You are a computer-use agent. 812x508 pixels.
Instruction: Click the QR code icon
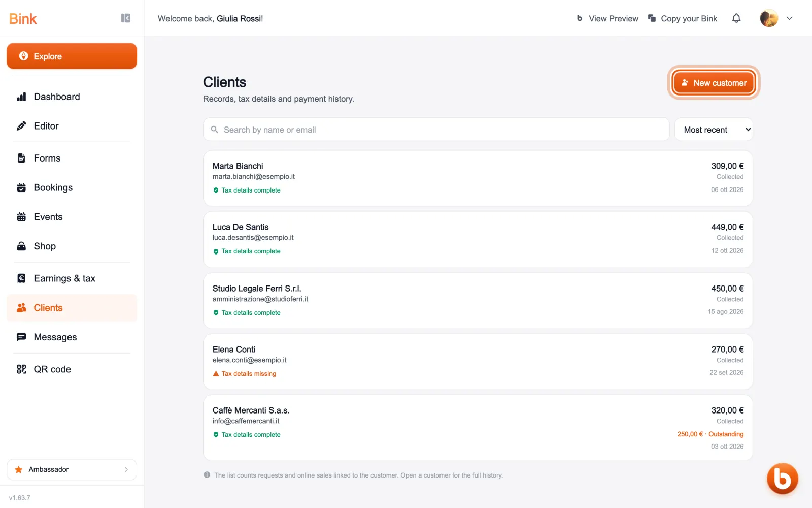(x=21, y=369)
